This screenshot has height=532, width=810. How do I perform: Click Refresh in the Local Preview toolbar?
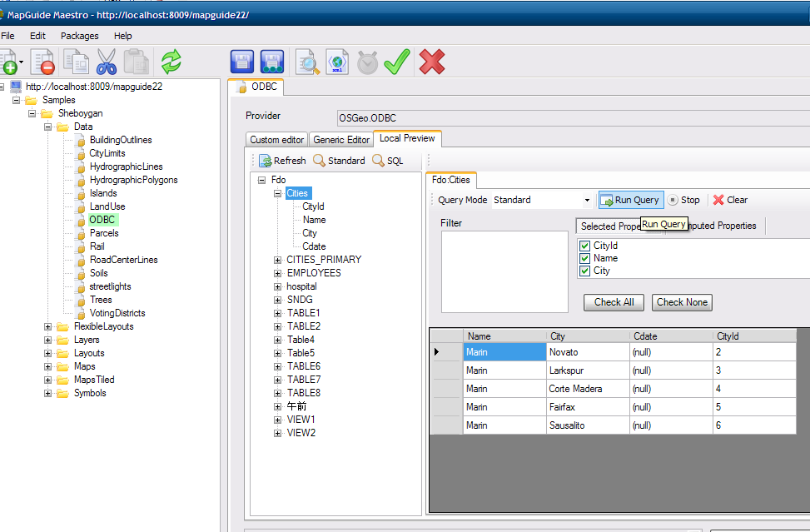pyautogui.click(x=282, y=161)
